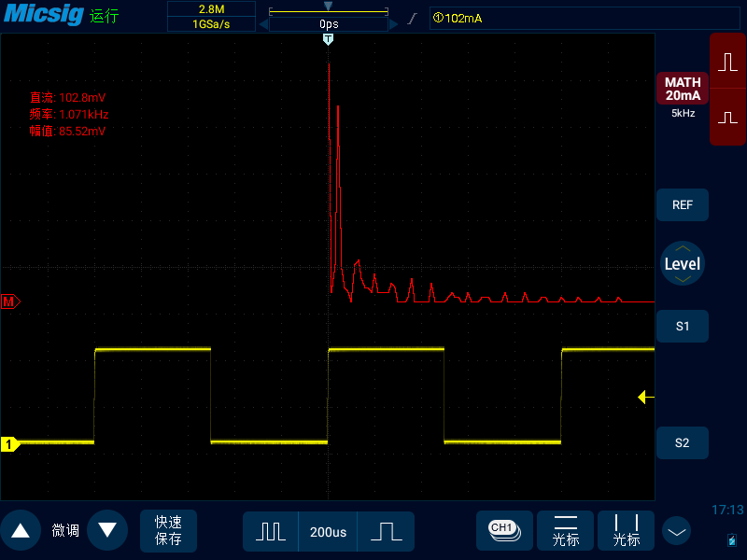Tap the Micsig logo

43,14
